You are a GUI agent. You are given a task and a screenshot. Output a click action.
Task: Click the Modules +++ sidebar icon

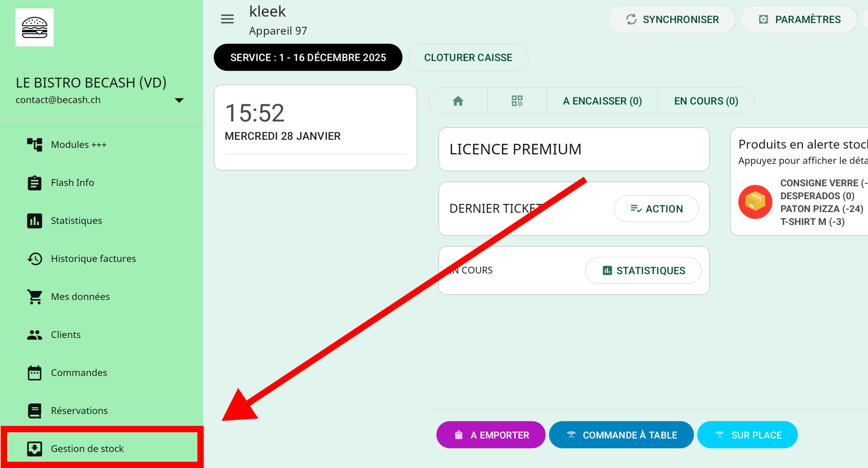click(34, 145)
